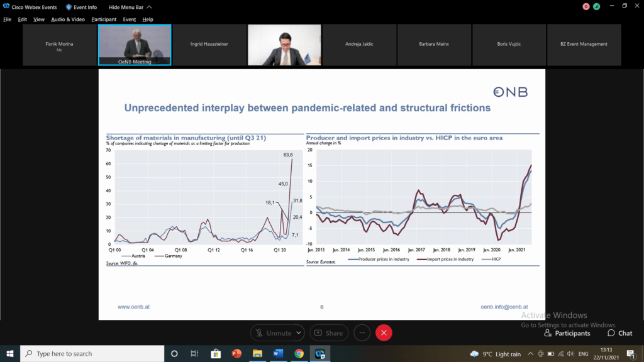Screen dimensions: 644x362
Task: Open File Explorer from taskbar
Action: [257, 353]
